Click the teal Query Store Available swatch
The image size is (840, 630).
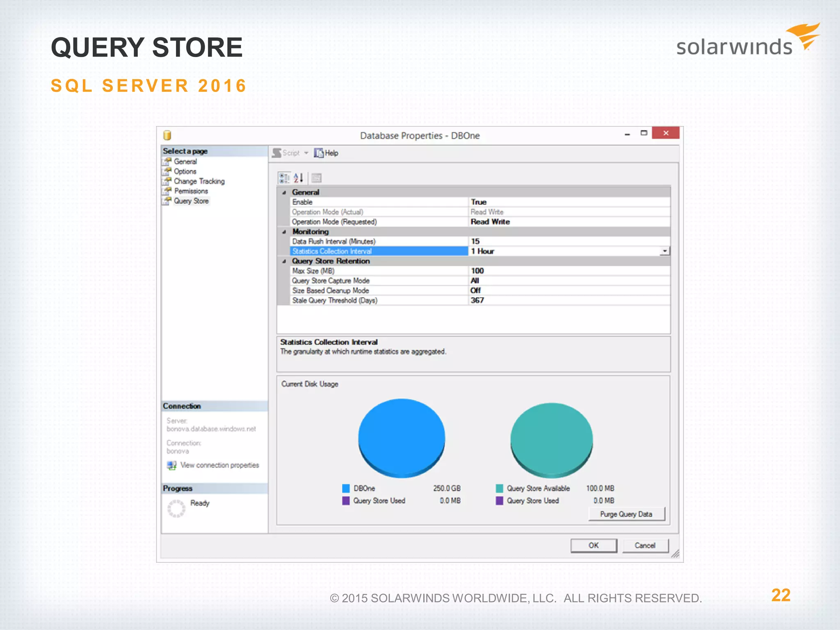tap(500, 488)
